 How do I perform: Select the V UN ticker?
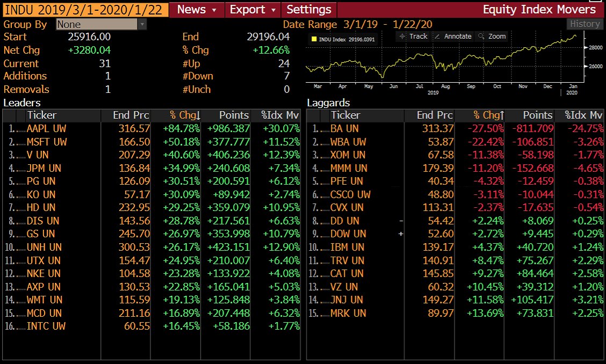[x=38, y=155]
